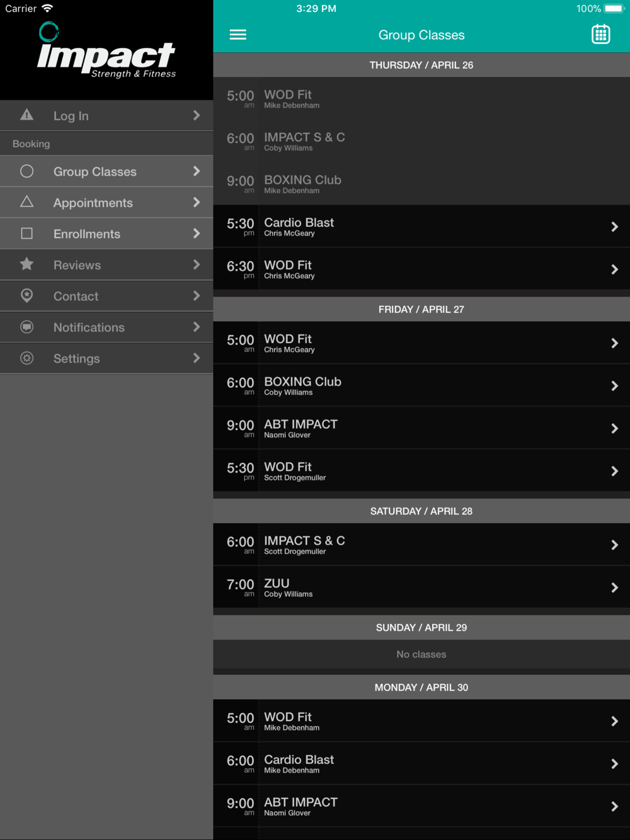Tap the Log In warning triangle icon
This screenshot has width=630, height=840.
(x=26, y=115)
